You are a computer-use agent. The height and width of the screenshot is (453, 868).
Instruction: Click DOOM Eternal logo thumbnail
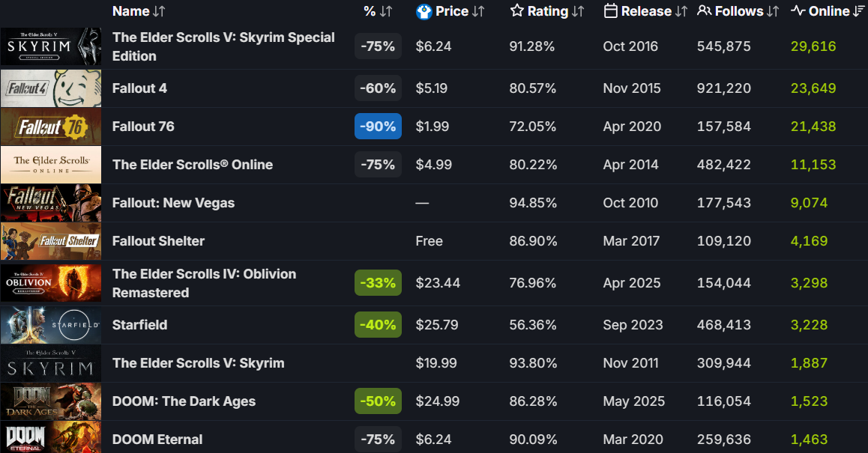click(50, 438)
